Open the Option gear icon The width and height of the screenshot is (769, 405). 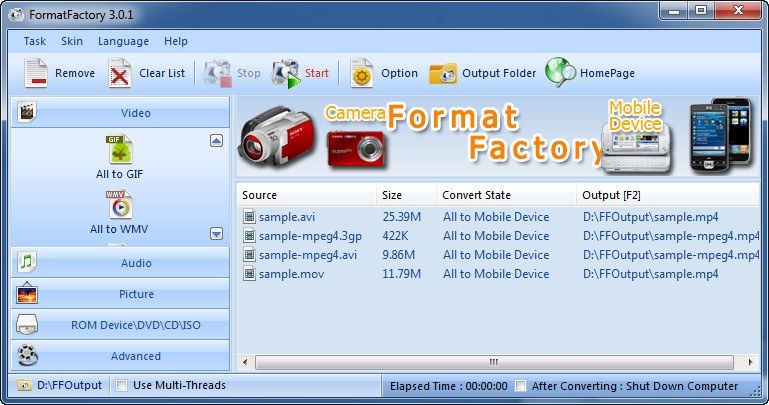pyautogui.click(x=362, y=73)
